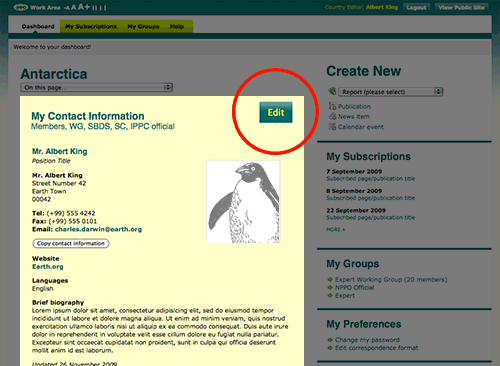500x366 pixels.
Task: Click the penguin profile picture
Action: pos(243,202)
